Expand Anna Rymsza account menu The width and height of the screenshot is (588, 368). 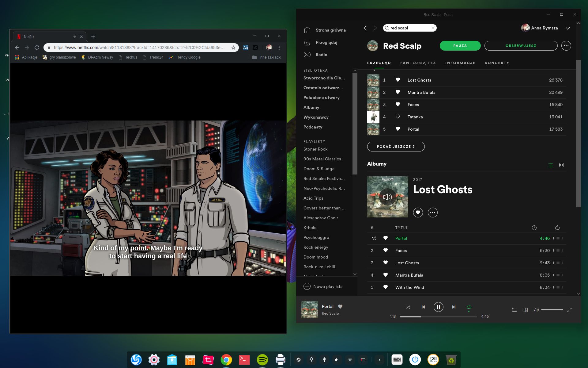click(567, 28)
